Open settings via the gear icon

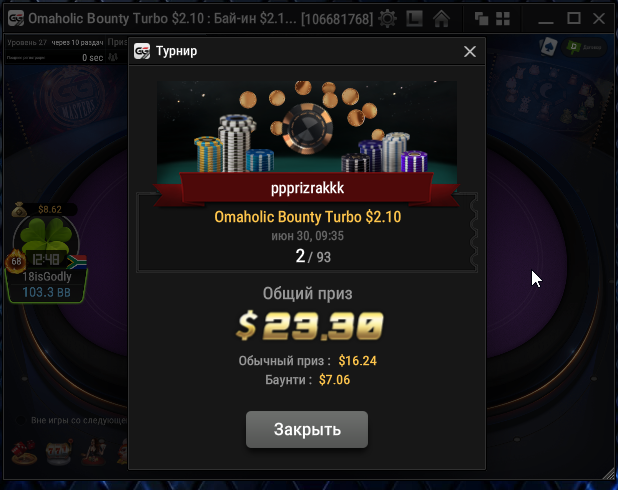coord(387,19)
